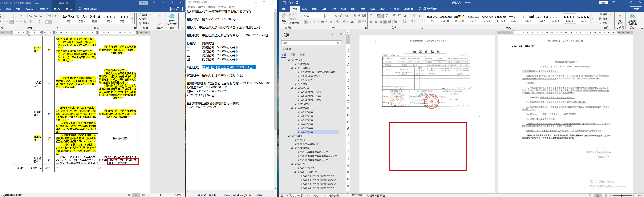Collapse the 5.1.6 维修经验 tree node
Screen dimensions: 644x197
[292, 108]
